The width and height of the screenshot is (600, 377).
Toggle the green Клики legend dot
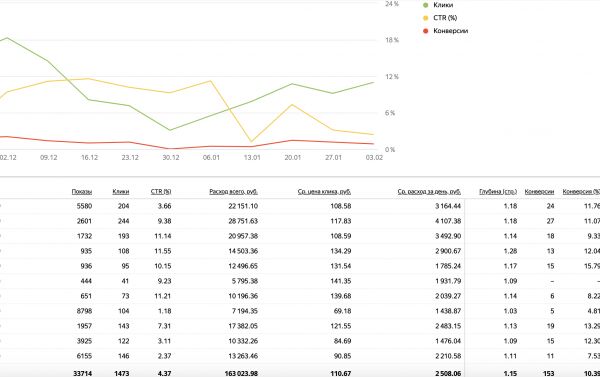[x=426, y=5]
